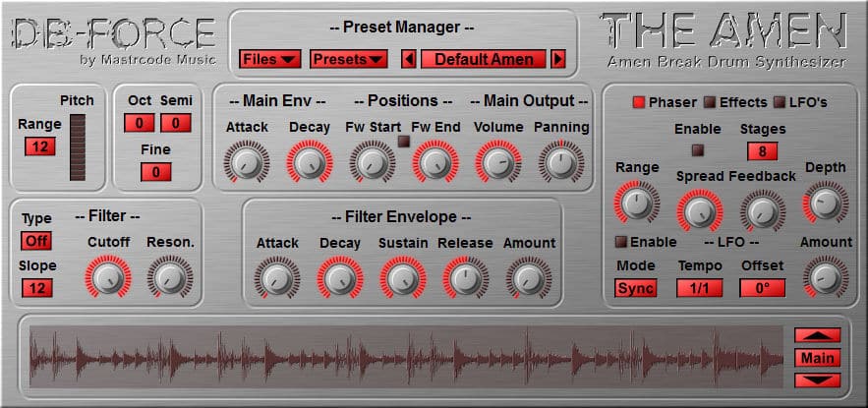
Task: Click the Phaser Spread knob
Action: pyautogui.click(x=700, y=210)
